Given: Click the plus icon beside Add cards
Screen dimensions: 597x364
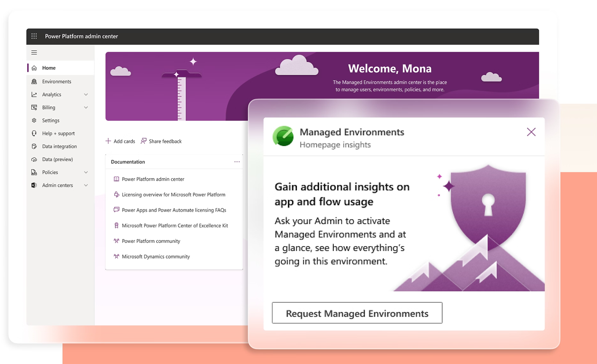Looking at the screenshot, I should coord(108,141).
